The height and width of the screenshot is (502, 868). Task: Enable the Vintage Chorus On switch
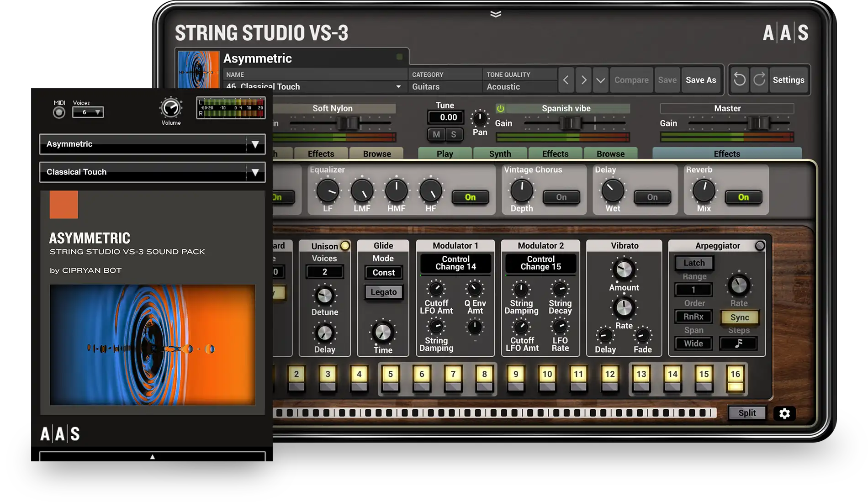561,197
